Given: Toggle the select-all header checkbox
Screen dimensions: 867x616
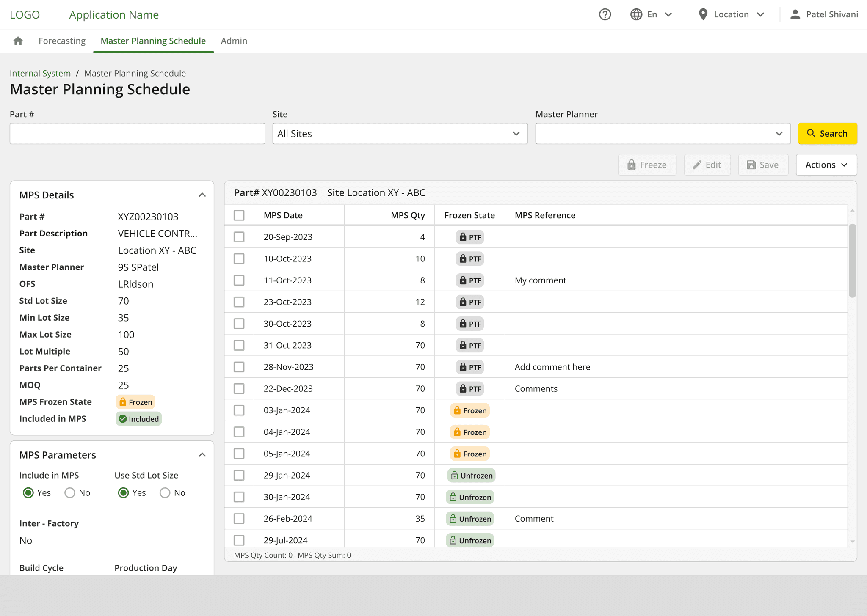Looking at the screenshot, I should tap(239, 215).
